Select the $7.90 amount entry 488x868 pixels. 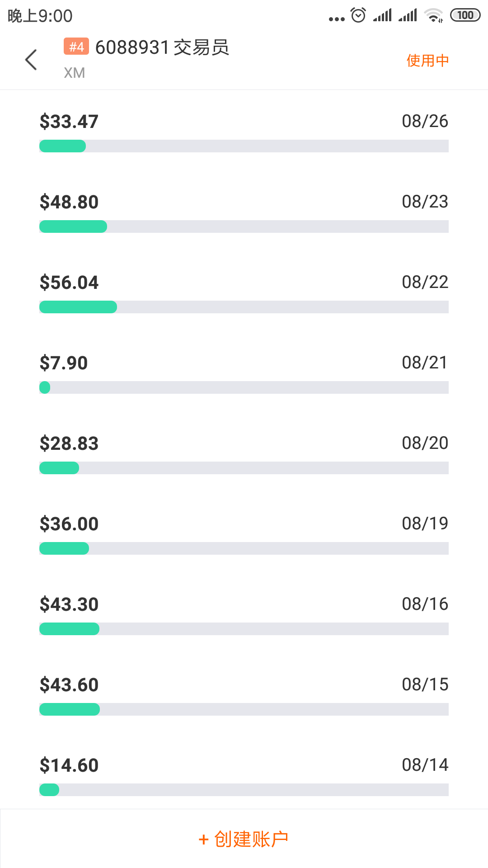[x=64, y=363]
